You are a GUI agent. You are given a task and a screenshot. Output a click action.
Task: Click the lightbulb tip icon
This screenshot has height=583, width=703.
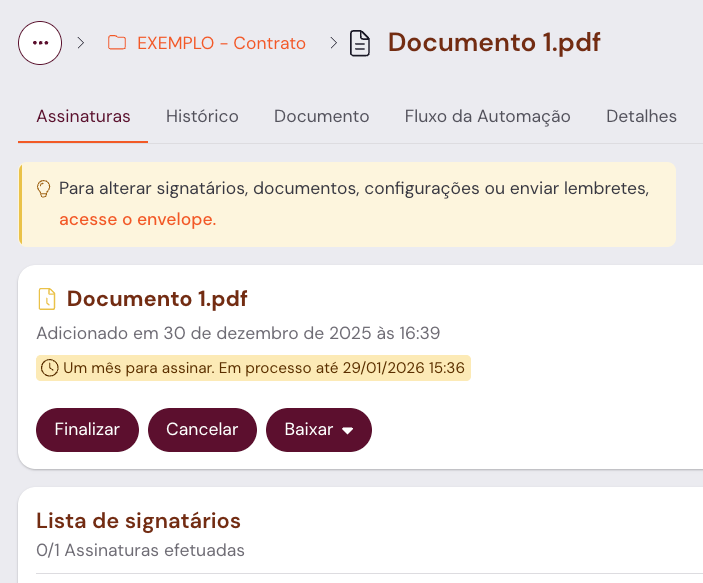(x=43, y=188)
